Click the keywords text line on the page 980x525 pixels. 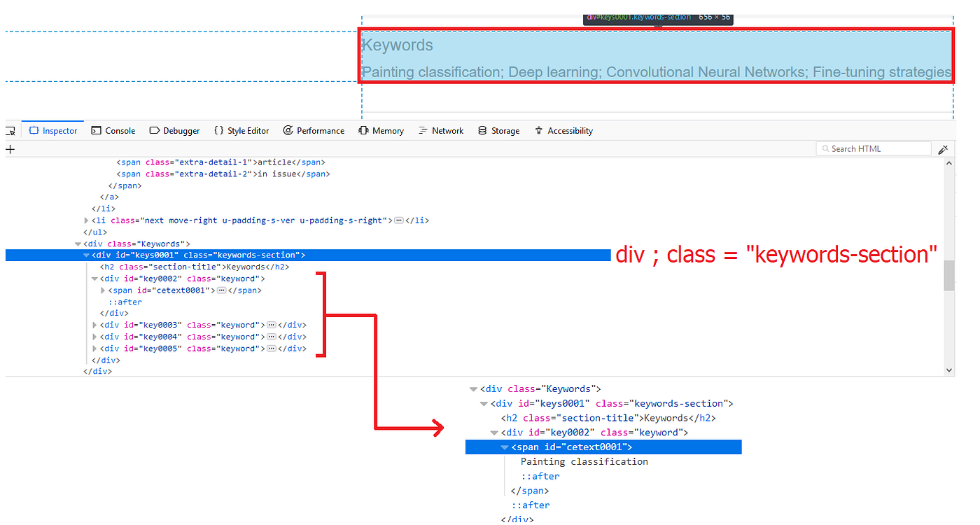[x=657, y=72]
